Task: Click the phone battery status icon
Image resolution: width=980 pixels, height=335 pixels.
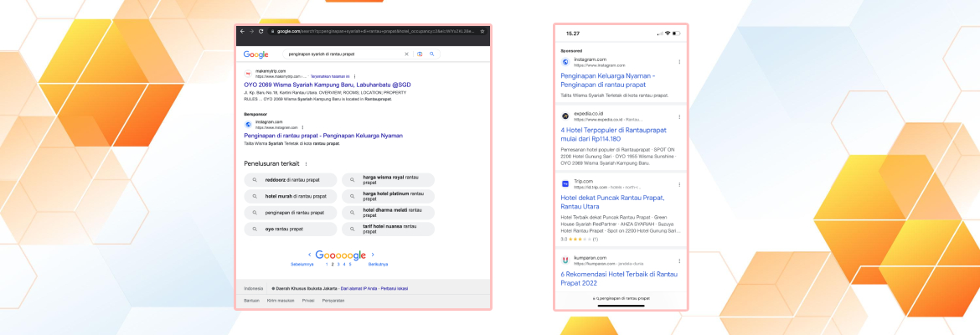Action: [x=676, y=33]
